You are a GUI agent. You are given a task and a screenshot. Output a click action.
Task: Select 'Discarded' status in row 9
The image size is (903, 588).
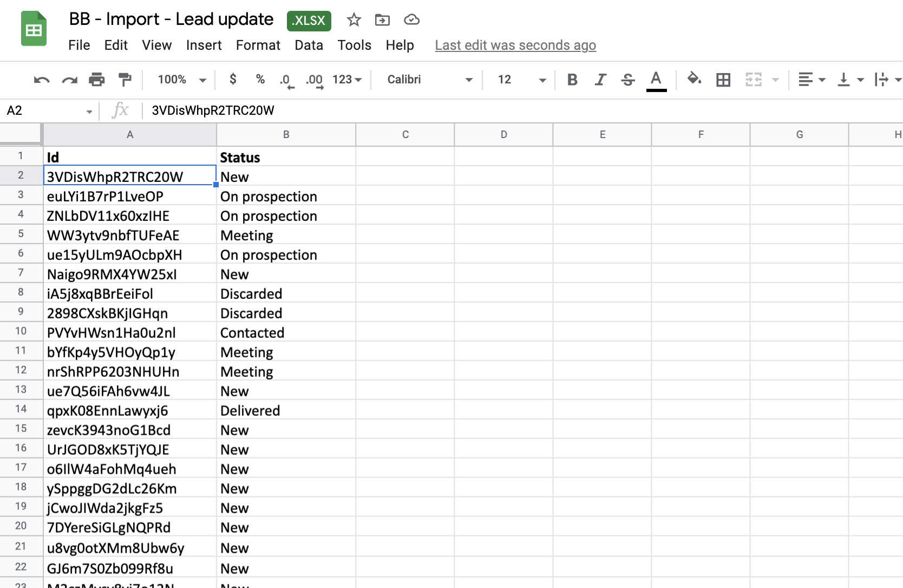point(286,312)
